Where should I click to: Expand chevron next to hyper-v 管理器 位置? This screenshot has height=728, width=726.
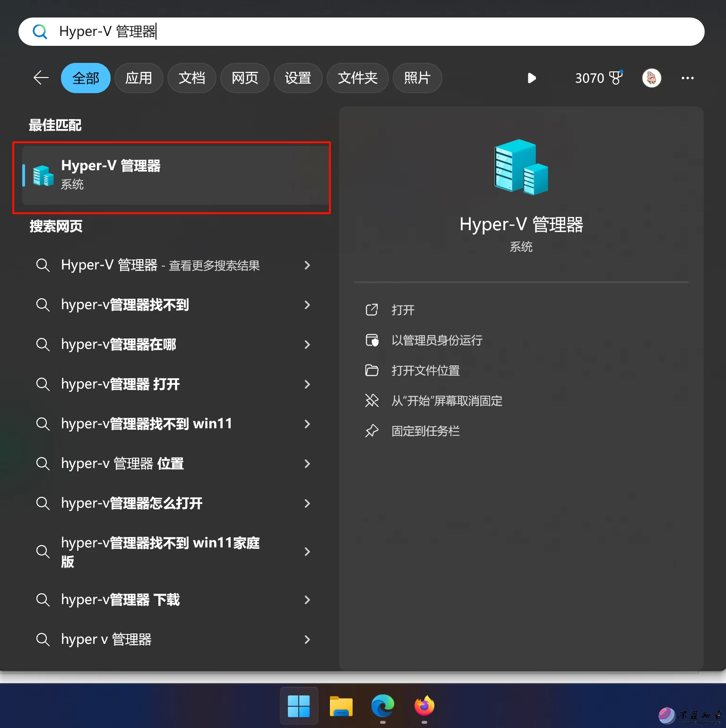tap(307, 464)
